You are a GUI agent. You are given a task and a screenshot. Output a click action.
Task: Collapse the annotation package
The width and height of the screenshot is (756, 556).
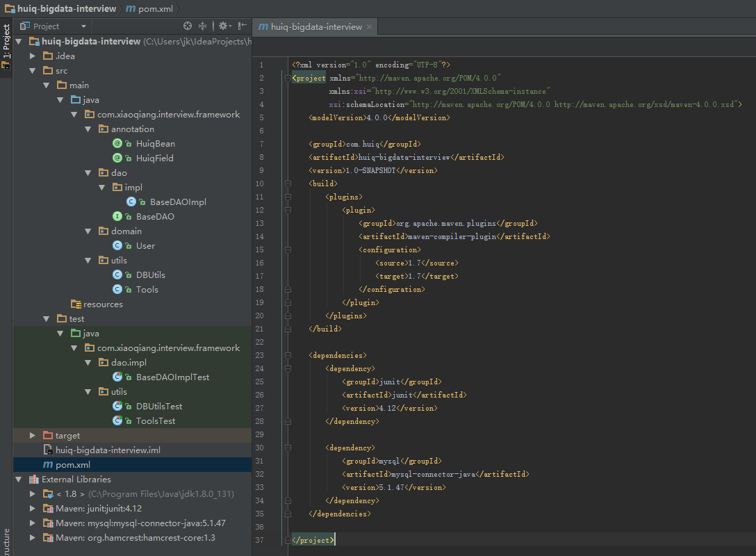(88, 129)
